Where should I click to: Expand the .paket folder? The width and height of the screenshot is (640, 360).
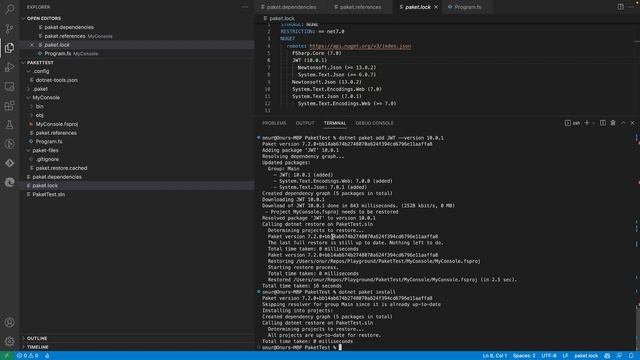137,89
